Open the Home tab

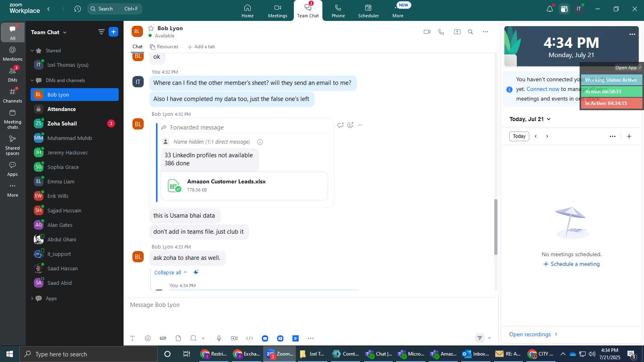pyautogui.click(x=248, y=11)
